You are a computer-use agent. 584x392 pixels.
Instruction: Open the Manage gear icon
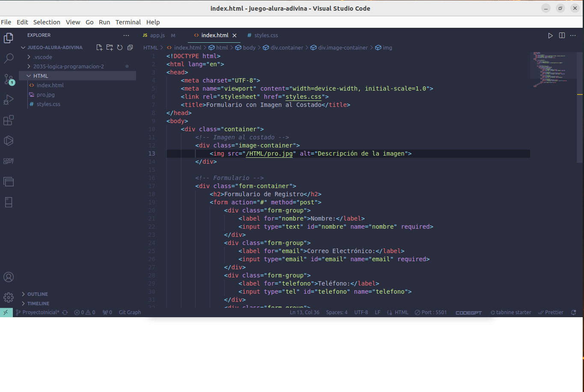pos(9,298)
